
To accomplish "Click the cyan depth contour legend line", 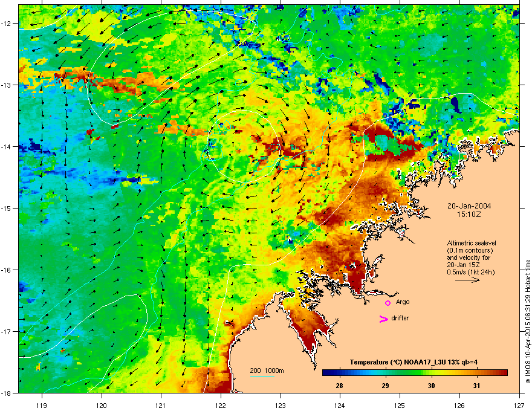I will [262, 376].
